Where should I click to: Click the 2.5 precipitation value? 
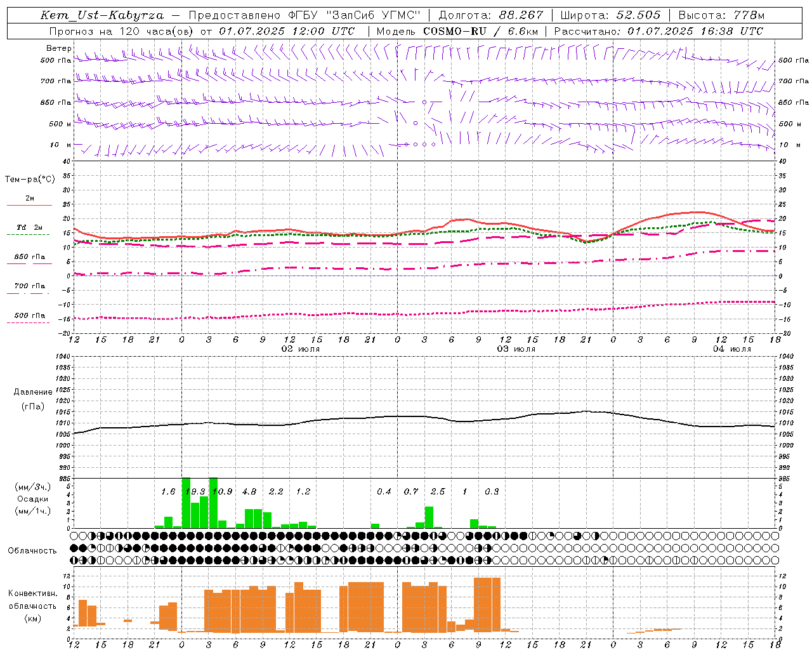[x=438, y=492]
